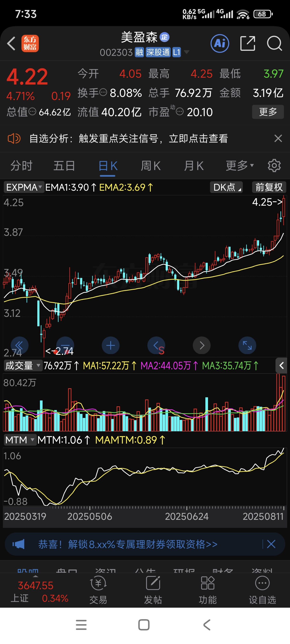Open the Ai assistant icon
Image resolution: width=290 pixels, height=644 pixels.
pyautogui.click(x=220, y=43)
